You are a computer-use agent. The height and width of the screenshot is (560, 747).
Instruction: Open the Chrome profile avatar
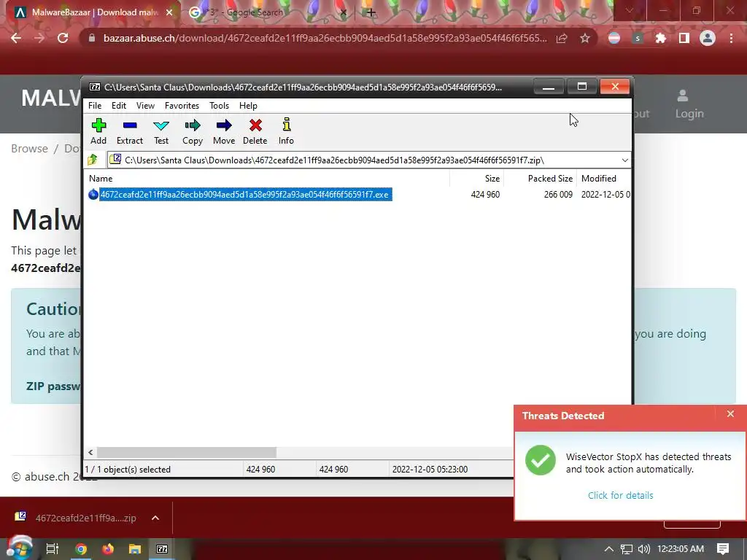[x=708, y=38]
